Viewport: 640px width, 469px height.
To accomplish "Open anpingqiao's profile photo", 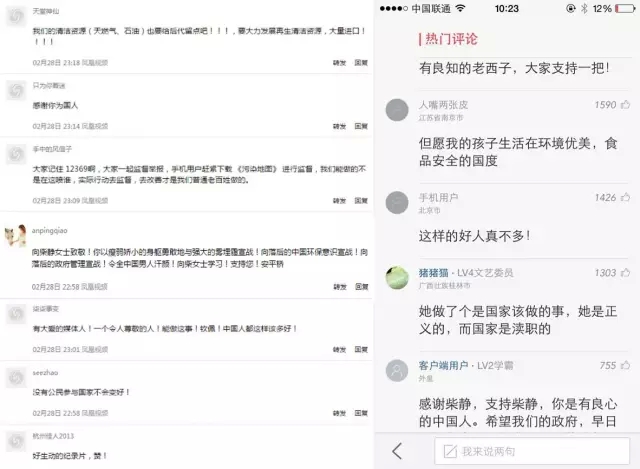I will point(16,236).
